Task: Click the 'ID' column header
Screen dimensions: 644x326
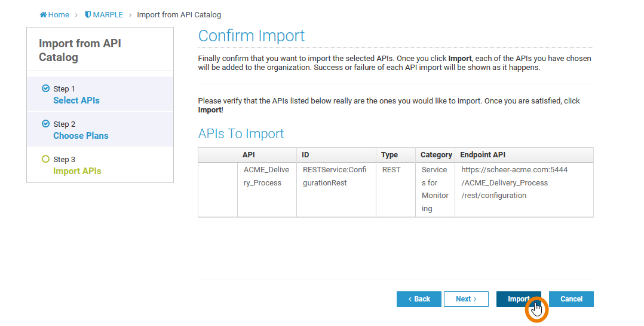Action: point(305,155)
